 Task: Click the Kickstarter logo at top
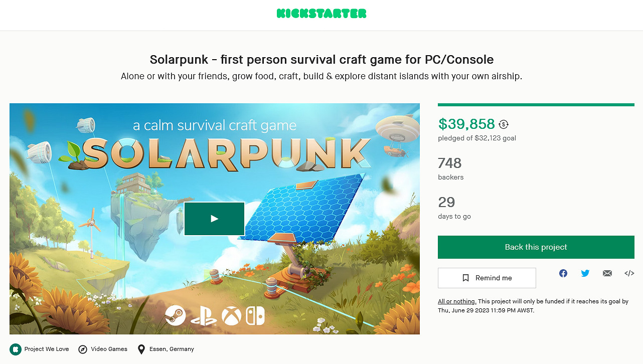pos(321,14)
